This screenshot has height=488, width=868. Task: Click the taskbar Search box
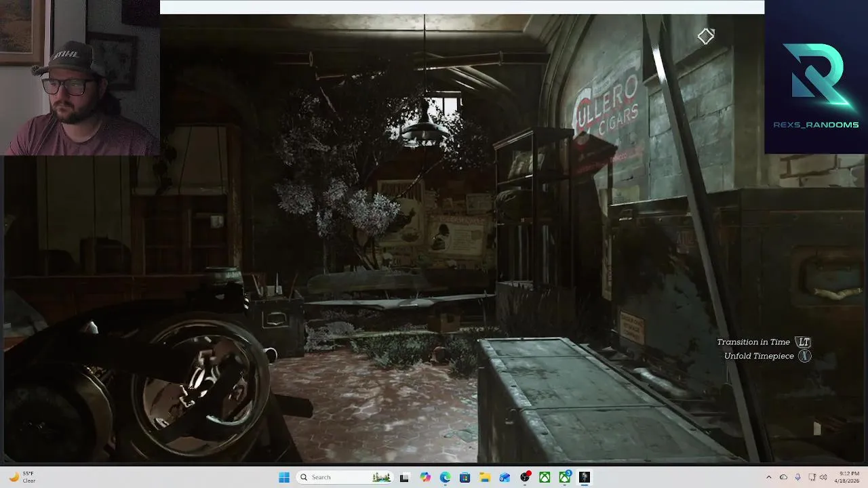344,477
